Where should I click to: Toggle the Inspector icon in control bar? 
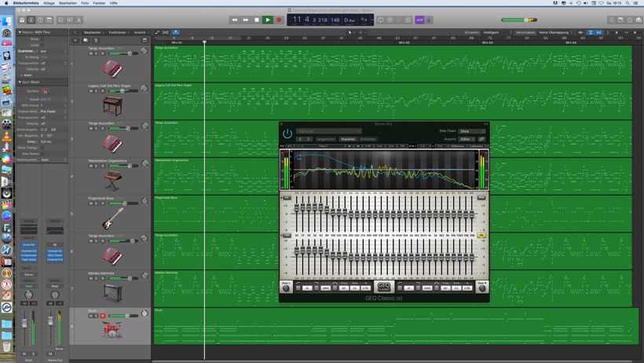coord(31,20)
